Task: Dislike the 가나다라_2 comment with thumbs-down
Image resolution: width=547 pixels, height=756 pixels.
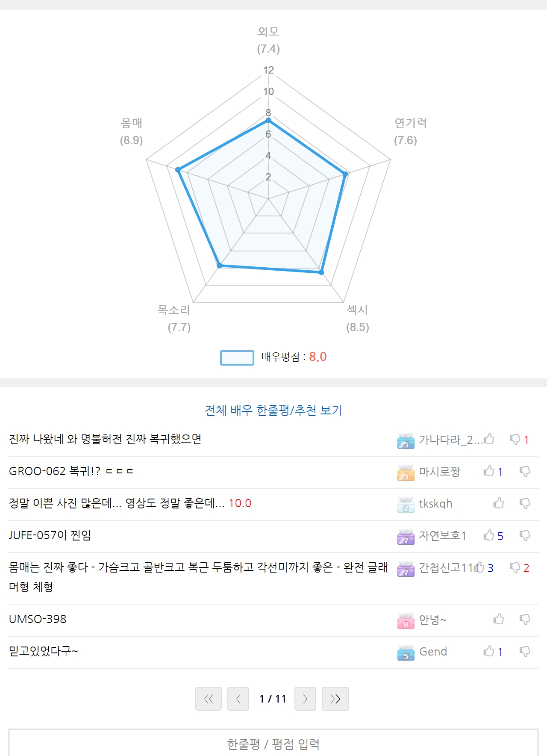Action: coord(515,439)
